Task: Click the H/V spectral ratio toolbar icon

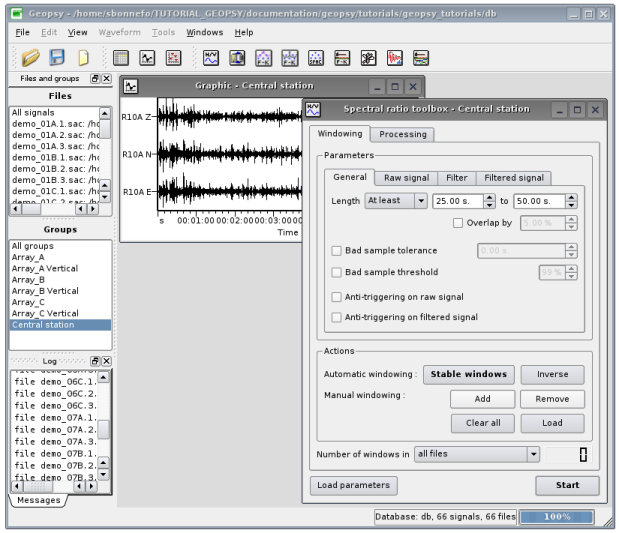Action: click(x=212, y=58)
